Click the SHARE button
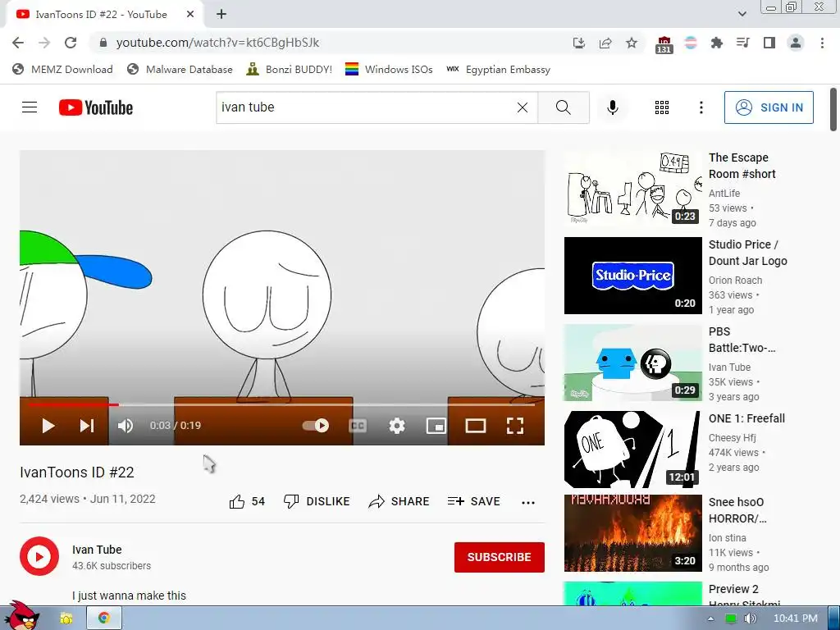This screenshot has height=630, width=840. (399, 501)
